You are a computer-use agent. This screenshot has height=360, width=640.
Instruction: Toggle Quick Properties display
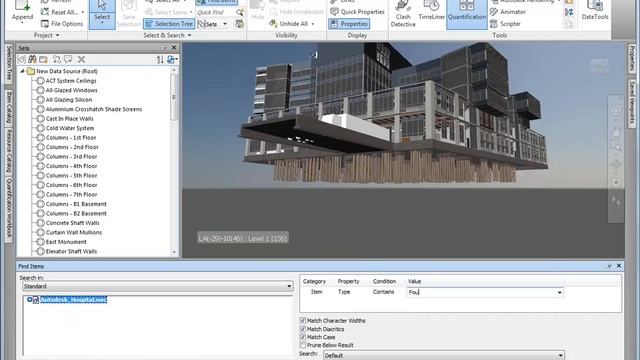(x=358, y=12)
